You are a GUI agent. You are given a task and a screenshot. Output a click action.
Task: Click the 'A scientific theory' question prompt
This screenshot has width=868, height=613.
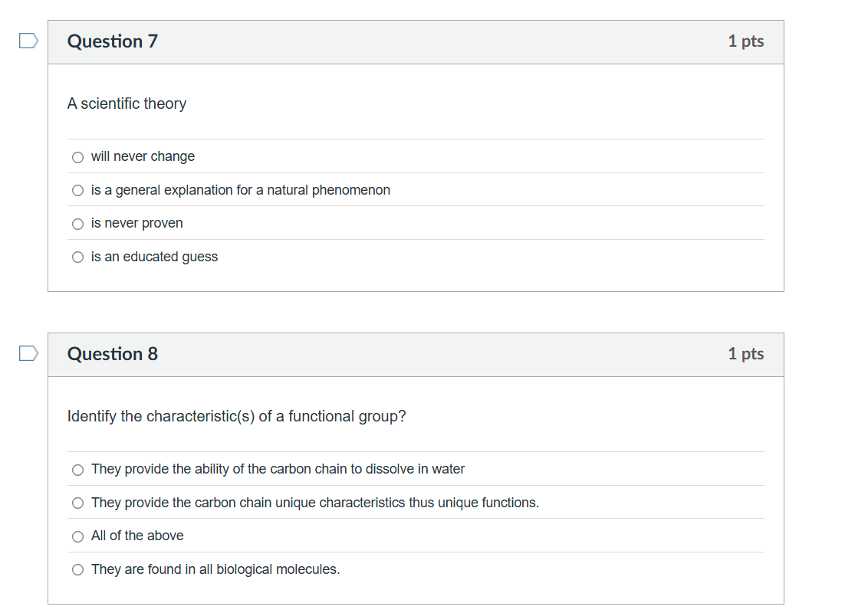tap(127, 103)
